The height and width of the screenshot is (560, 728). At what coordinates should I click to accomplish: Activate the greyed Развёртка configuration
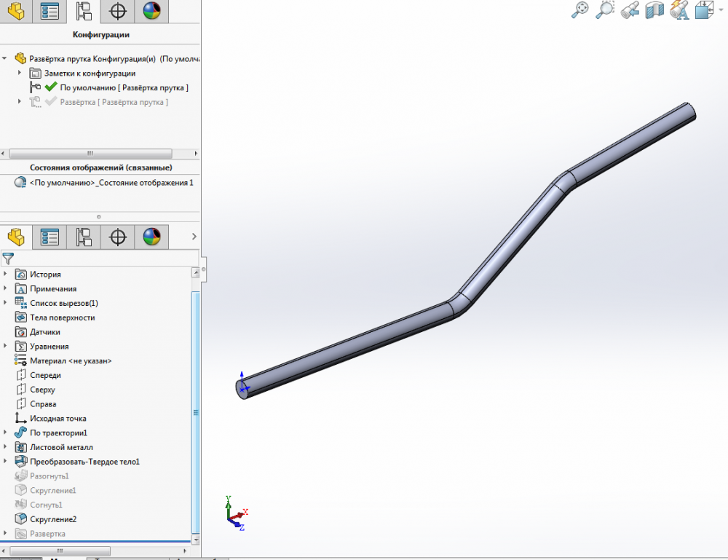(x=113, y=102)
